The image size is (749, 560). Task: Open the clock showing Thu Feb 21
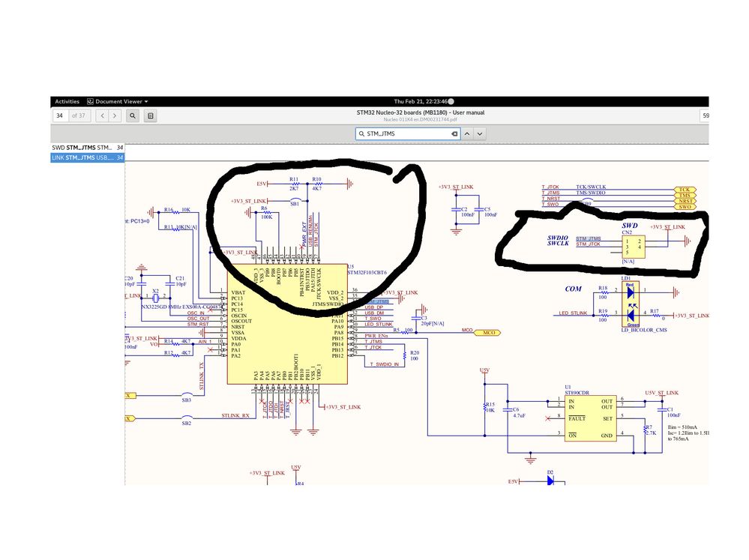[421, 101]
